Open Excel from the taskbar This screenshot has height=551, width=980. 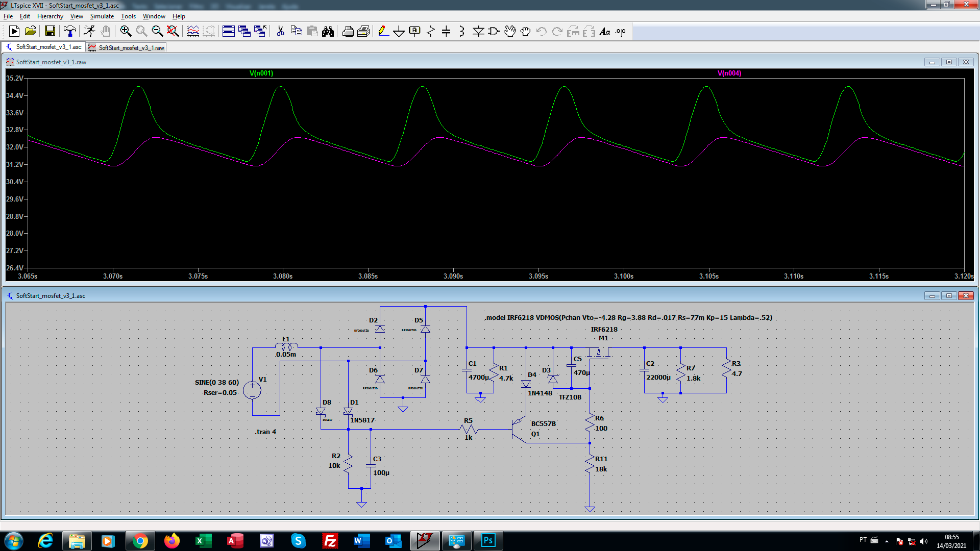tap(203, 541)
